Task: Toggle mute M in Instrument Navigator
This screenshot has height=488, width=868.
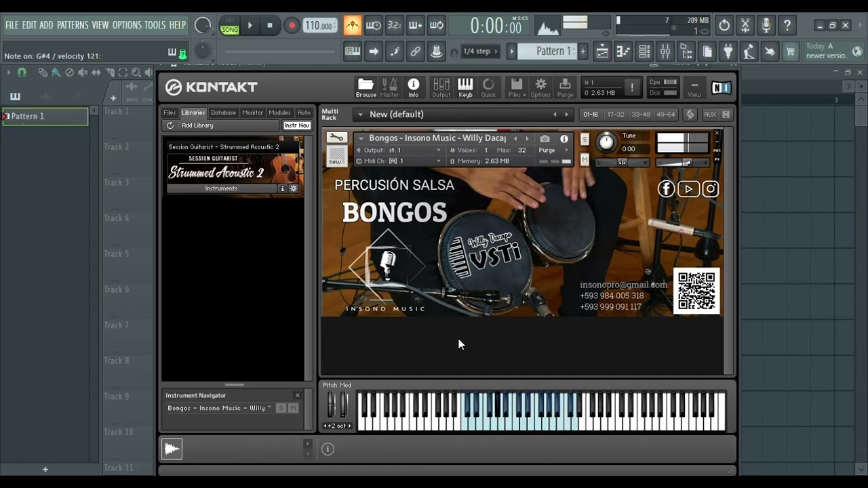Action: click(293, 408)
